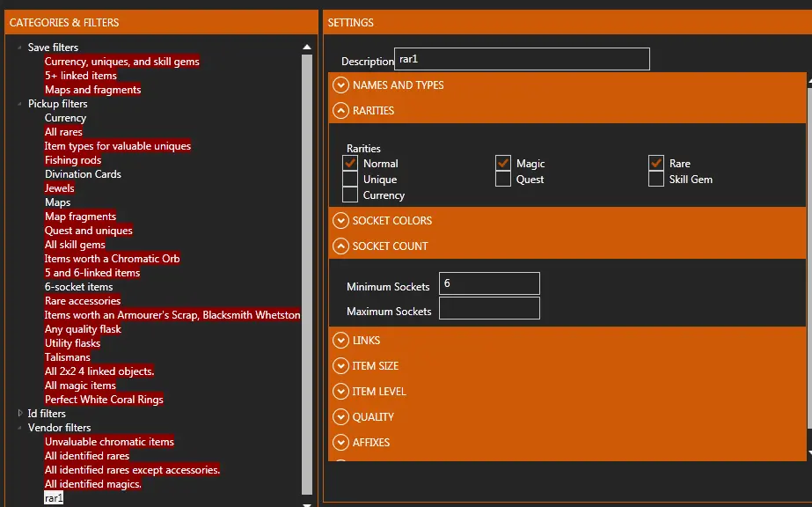Image resolution: width=812 pixels, height=507 pixels.
Task: Collapse the SOCKET COUNT chevron icon
Action: pos(340,246)
